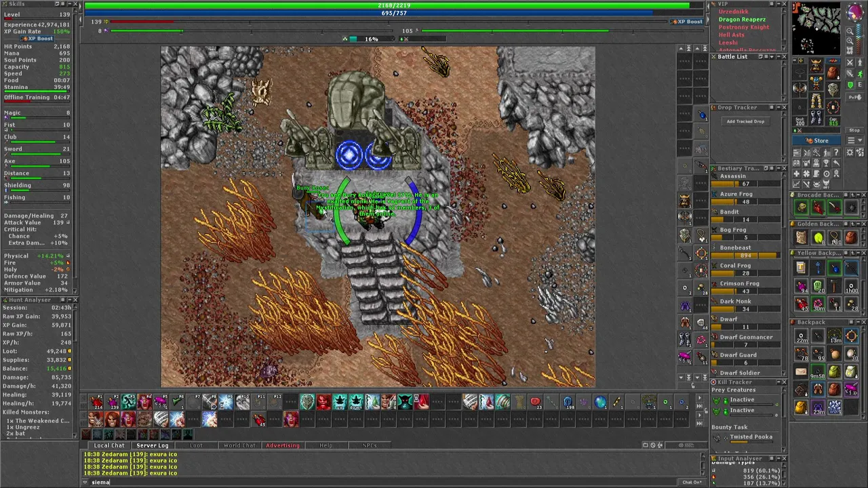Image resolution: width=868 pixels, height=488 pixels.
Task: Zoom in the minimap
Action: click(x=850, y=41)
